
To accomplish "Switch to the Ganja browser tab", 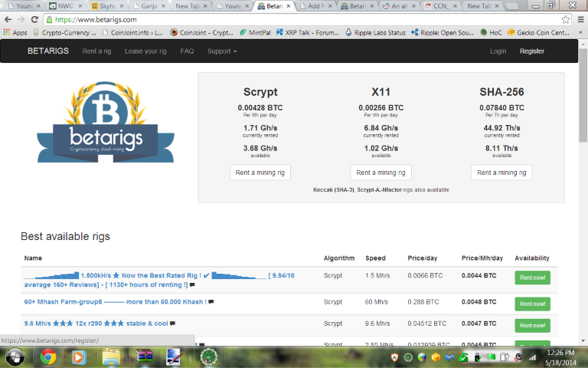I will coord(149,6).
